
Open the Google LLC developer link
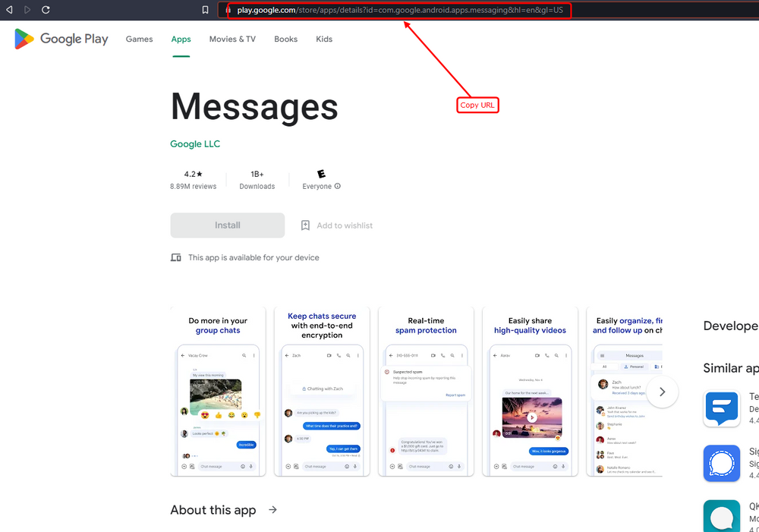[x=195, y=143]
